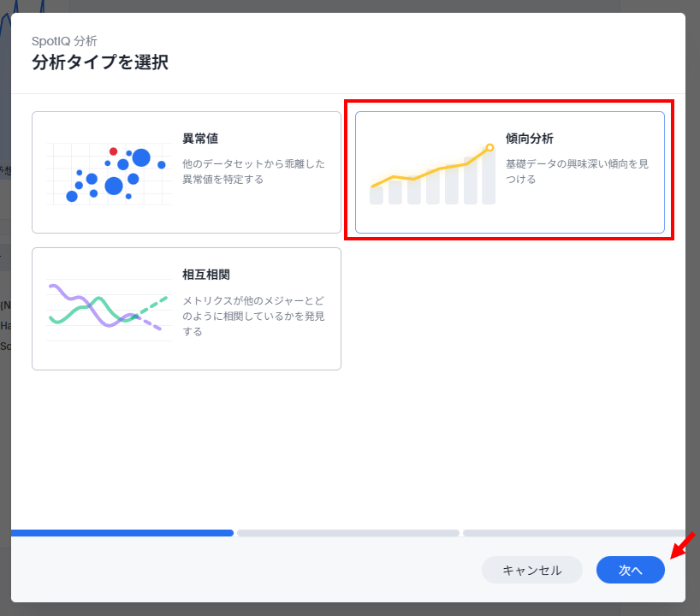Click the last gray progress step segment
Viewport: 700px width, 616px height.
point(572,533)
